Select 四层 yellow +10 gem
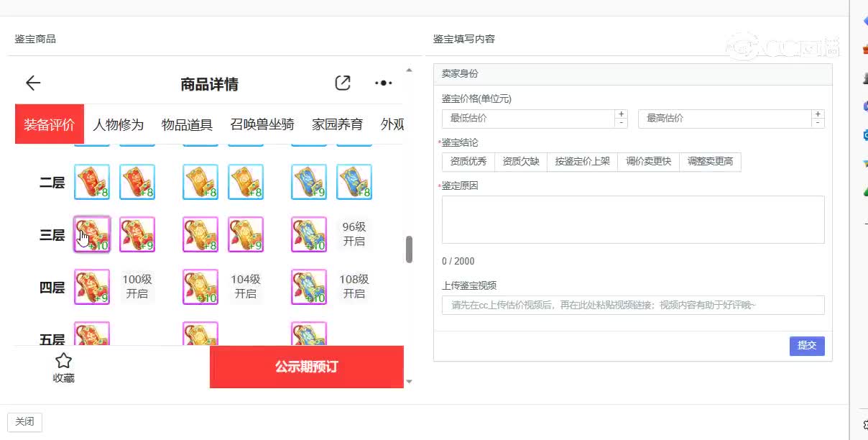Screen dimensions: 868x440 [x=200, y=287]
